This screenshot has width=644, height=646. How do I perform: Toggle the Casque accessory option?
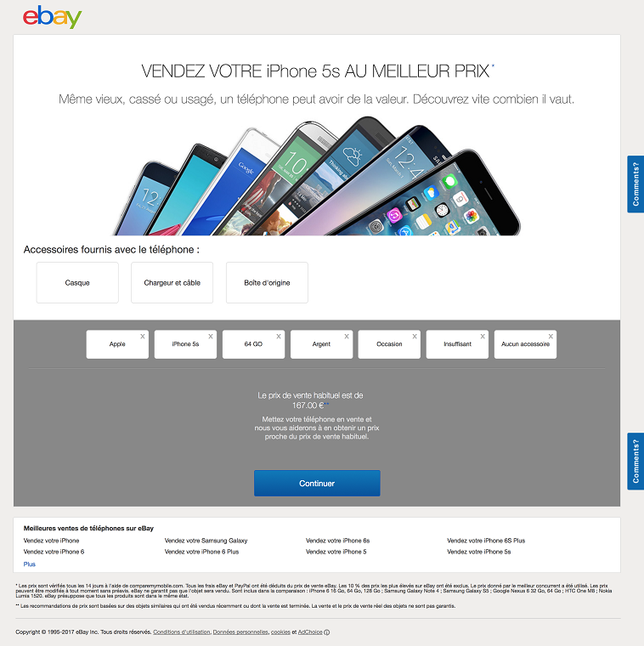[77, 282]
